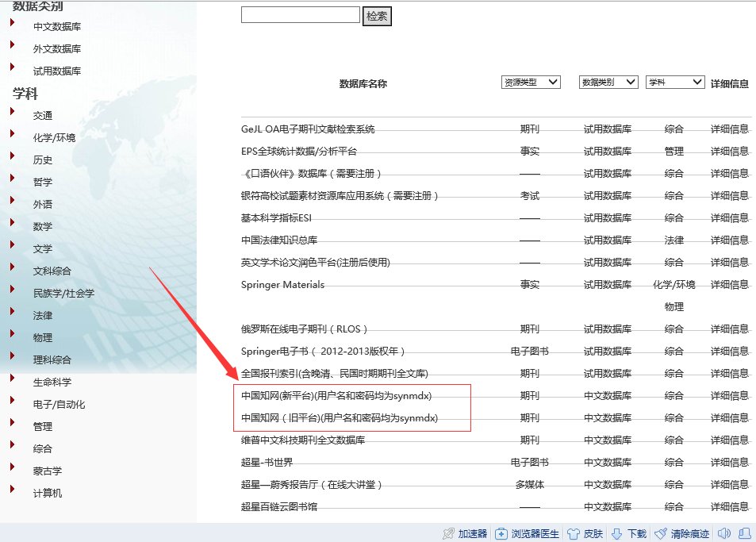Open the 下载 download arrow icon
Image resolution: width=756 pixels, height=542 pixels.
pyautogui.click(x=616, y=533)
